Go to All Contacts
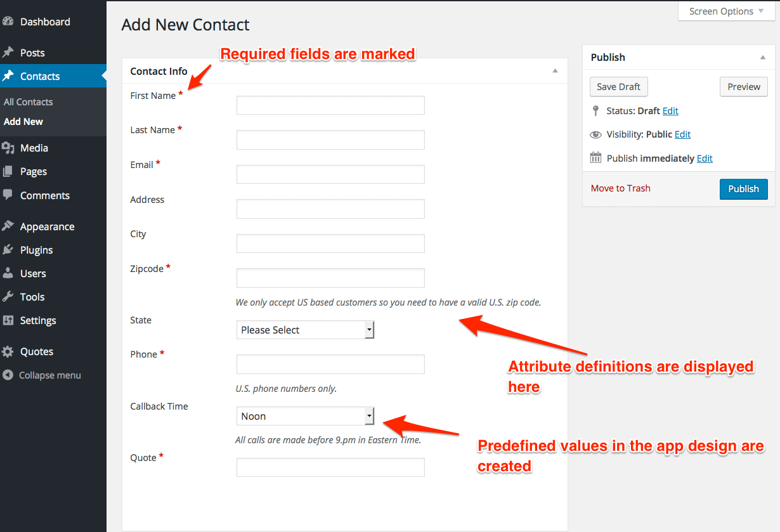Screen dimensions: 780x532 (x=28, y=101)
